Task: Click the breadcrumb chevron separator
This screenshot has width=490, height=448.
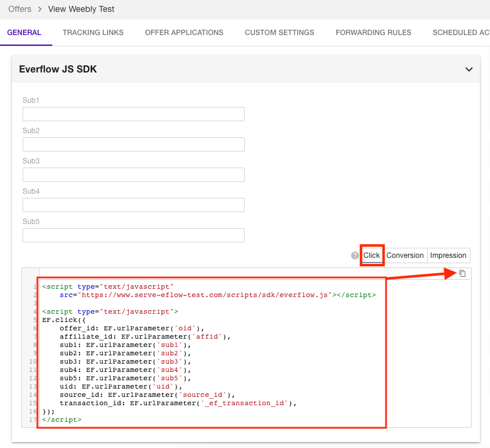Action: pos(40,9)
